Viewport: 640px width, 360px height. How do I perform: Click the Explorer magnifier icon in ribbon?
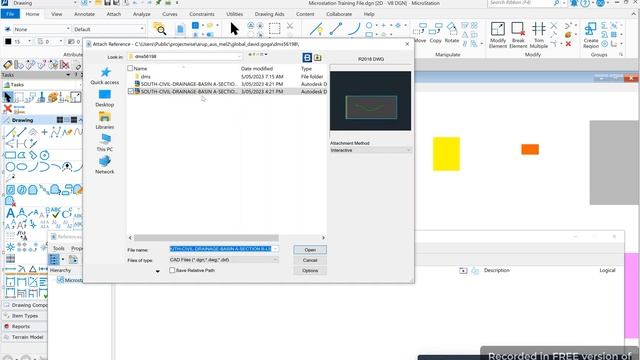point(160,29)
